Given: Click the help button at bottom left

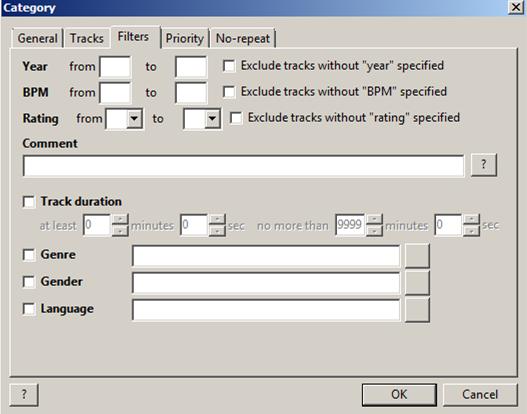Looking at the screenshot, I should [x=24, y=395].
